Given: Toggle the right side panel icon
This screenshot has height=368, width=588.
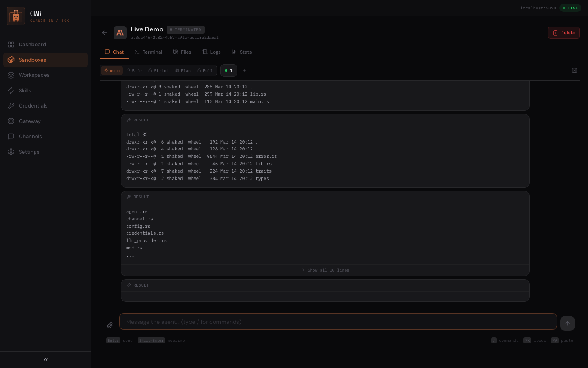Looking at the screenshot, I should click(x=575, y=70).
